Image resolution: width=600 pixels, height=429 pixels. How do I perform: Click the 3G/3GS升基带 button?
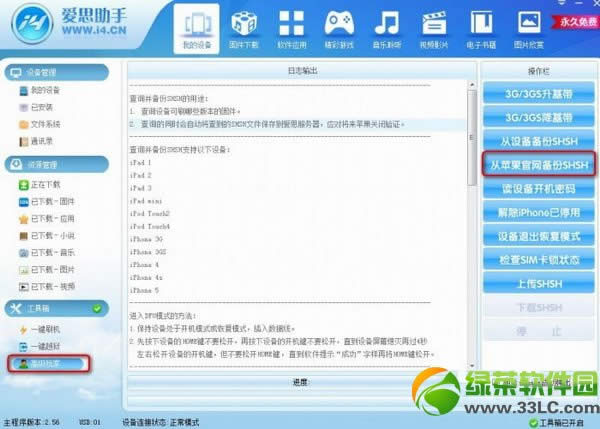pyautogui.click(x=539, y=94)
